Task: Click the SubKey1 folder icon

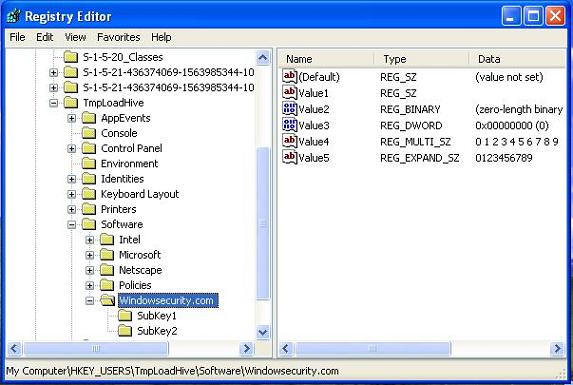Action: (x=125, y=315)
